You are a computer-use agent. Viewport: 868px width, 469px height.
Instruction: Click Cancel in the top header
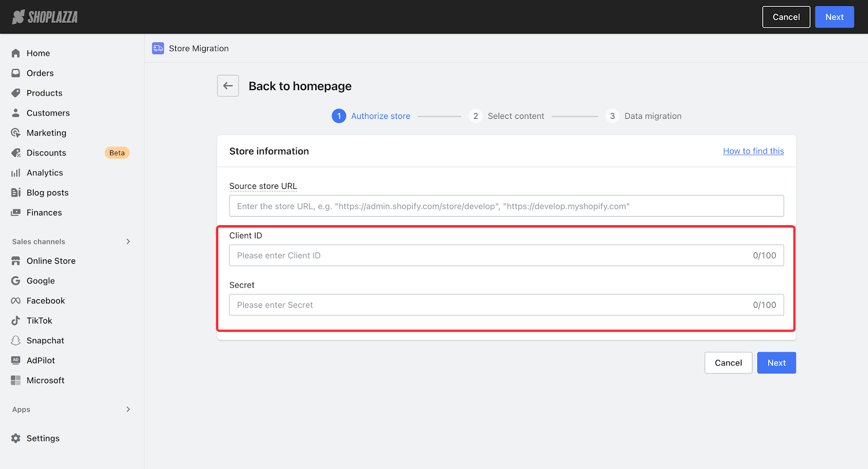[x=786, y=17]
